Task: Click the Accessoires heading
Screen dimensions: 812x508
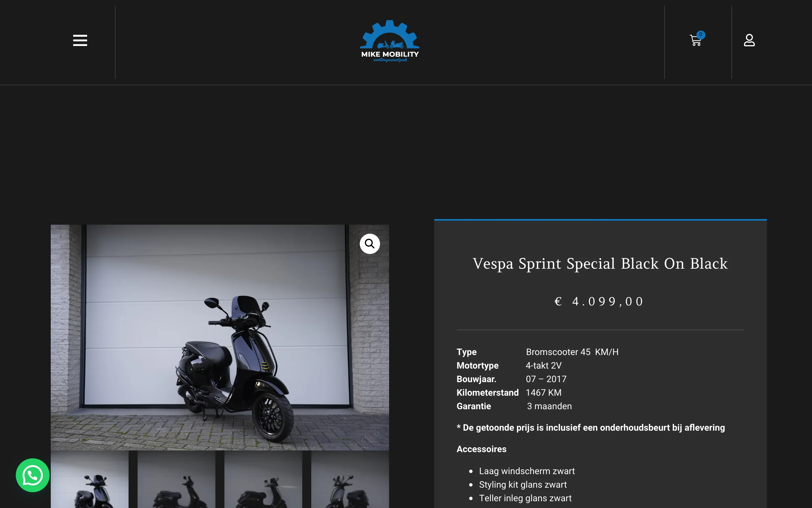Action: point(482,449)
